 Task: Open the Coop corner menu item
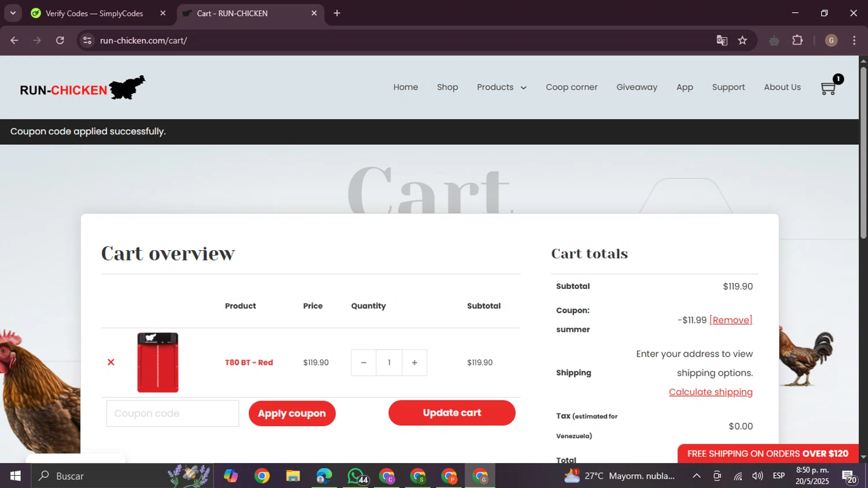[572, 87]
